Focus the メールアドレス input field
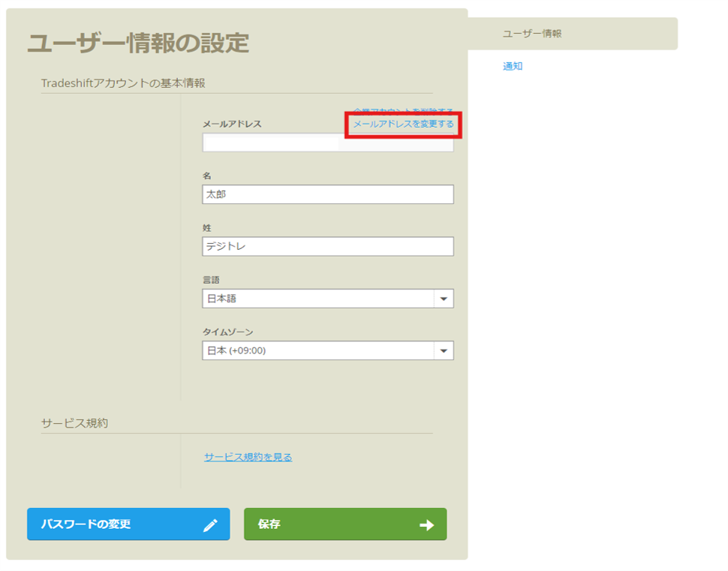Viewport: 728px width, 571px height. click(327, 143)
